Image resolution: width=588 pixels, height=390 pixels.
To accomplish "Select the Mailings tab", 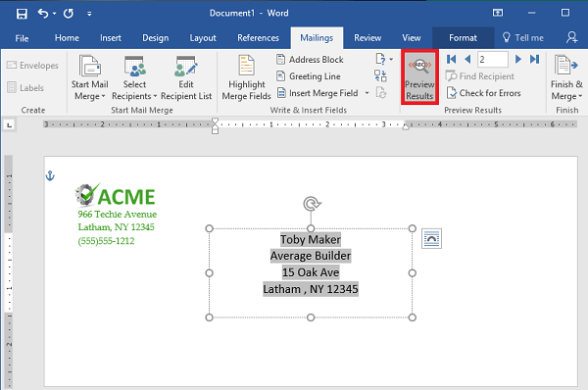I will coord(317,38).
